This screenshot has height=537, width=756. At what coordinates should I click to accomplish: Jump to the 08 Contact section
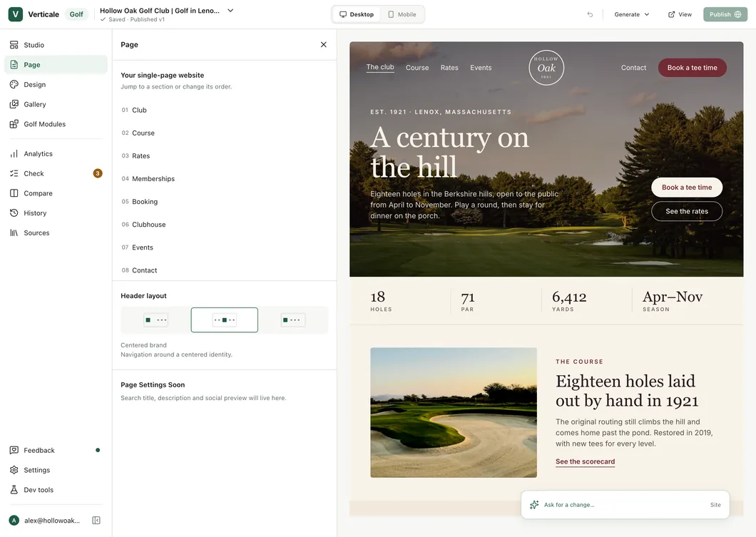click(x=224, y=270)
